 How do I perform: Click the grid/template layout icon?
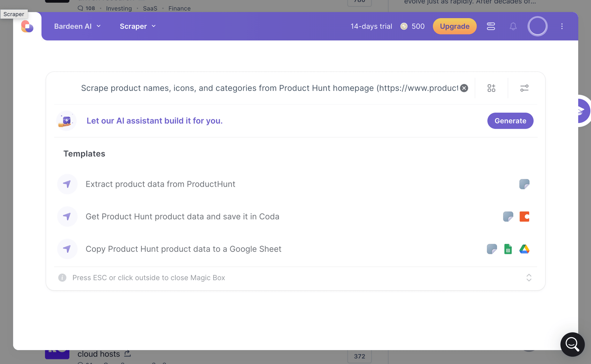(x=491, y=88)
